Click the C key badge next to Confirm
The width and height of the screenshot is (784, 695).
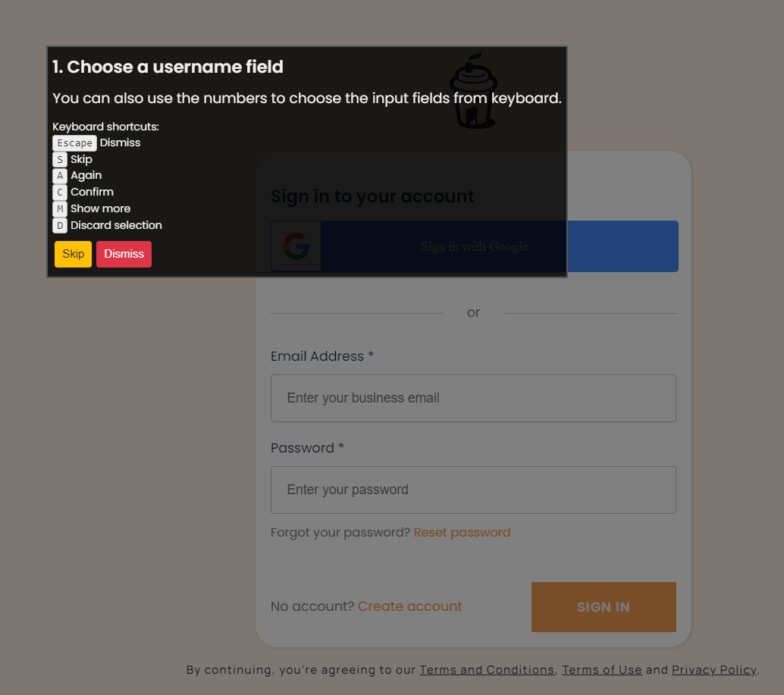tap(59, 192)
